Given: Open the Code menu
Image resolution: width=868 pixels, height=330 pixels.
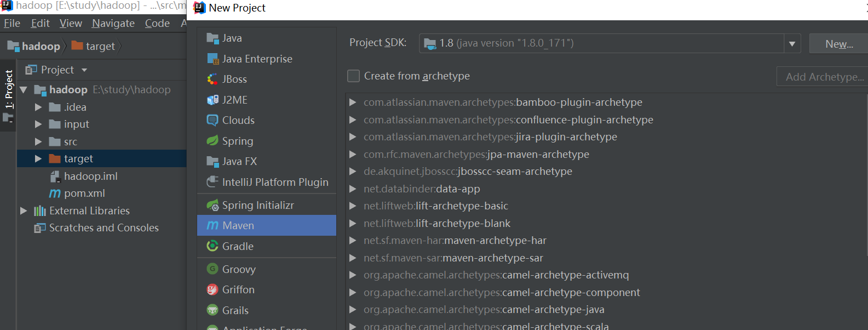Looking at the screenshot, I should click(x=157, y=23).
